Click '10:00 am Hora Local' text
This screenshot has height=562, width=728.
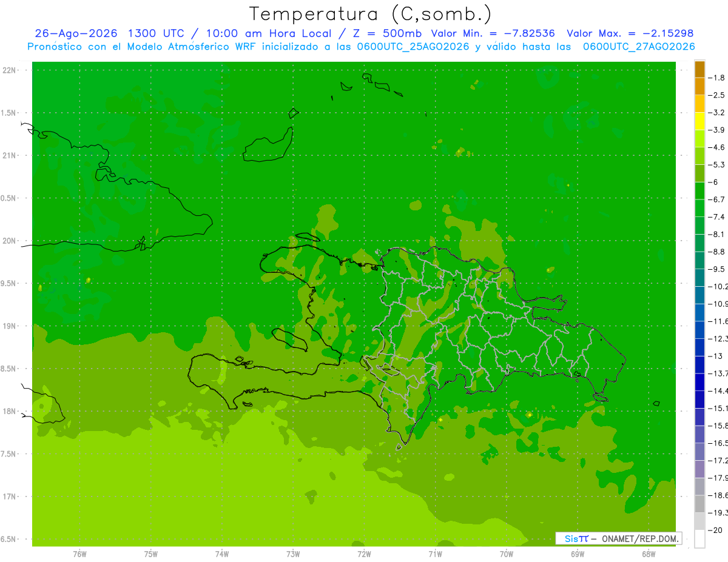point(268,33)
